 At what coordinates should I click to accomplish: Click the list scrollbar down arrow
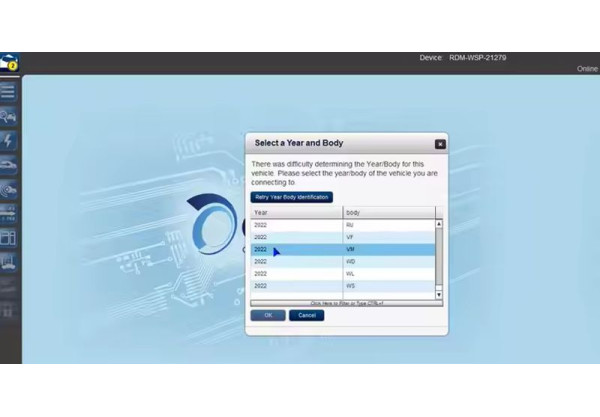click(x=439, y=295)
